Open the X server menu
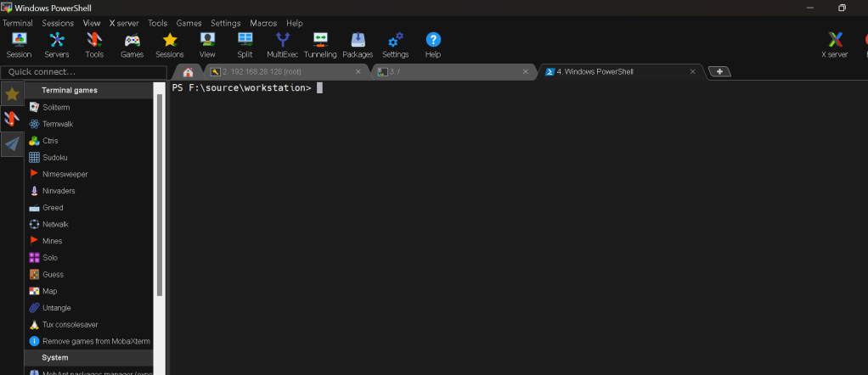Image resolution: width=868 pixels, height=375 pixels. (x=124, y=23)
